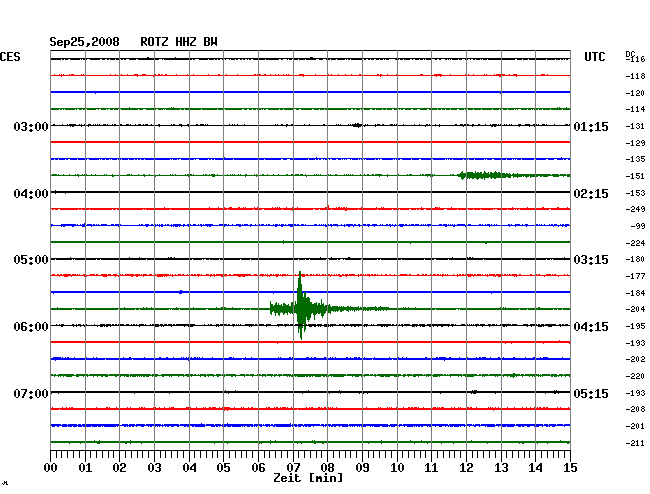Viewport: 650px width, 494px height.
Task: Click the 02:15 UTC time label
Action: click(x=591, y=194)
